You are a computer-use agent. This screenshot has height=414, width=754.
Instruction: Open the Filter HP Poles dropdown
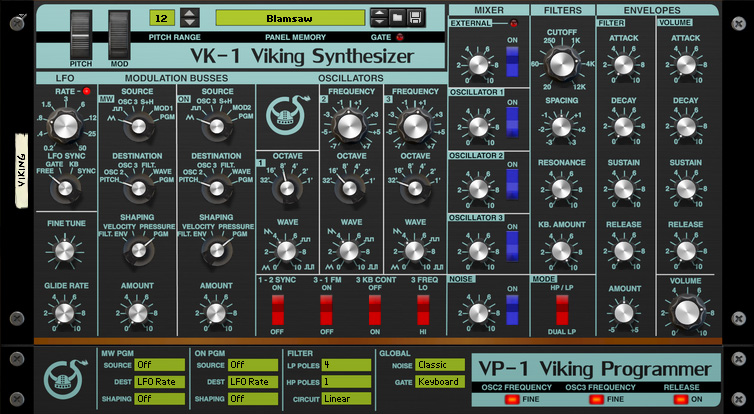pyautogui.click(x=346, y=382)
